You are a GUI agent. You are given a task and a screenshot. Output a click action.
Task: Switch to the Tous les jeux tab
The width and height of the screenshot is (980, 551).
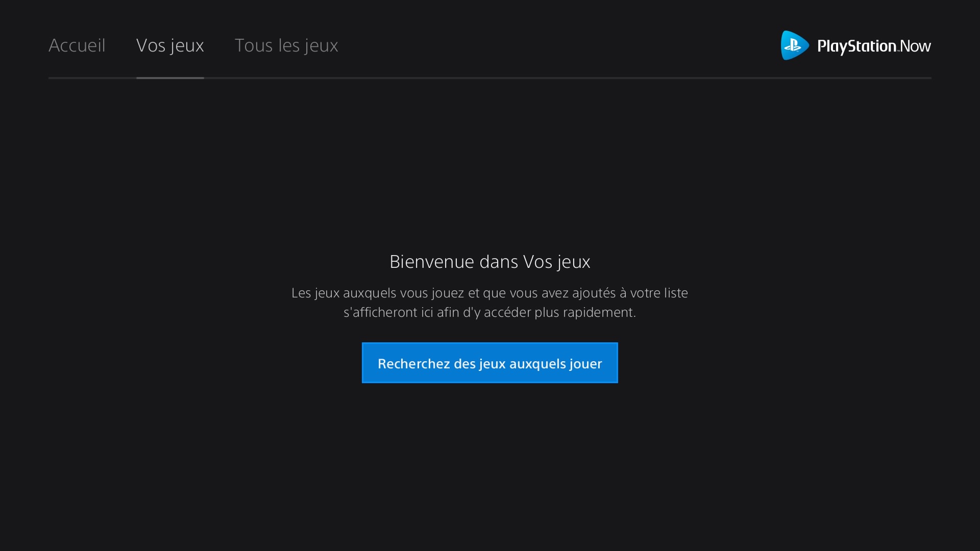[286, 45]
